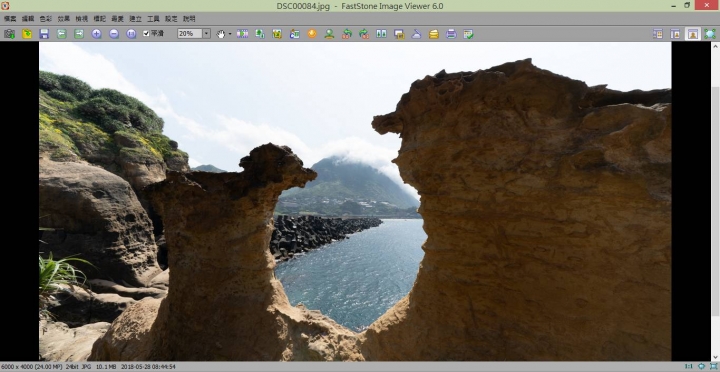This screenshot has height=372, width=720.
Task: Click the yellow email/send files icon
Action: click(434, 34)
